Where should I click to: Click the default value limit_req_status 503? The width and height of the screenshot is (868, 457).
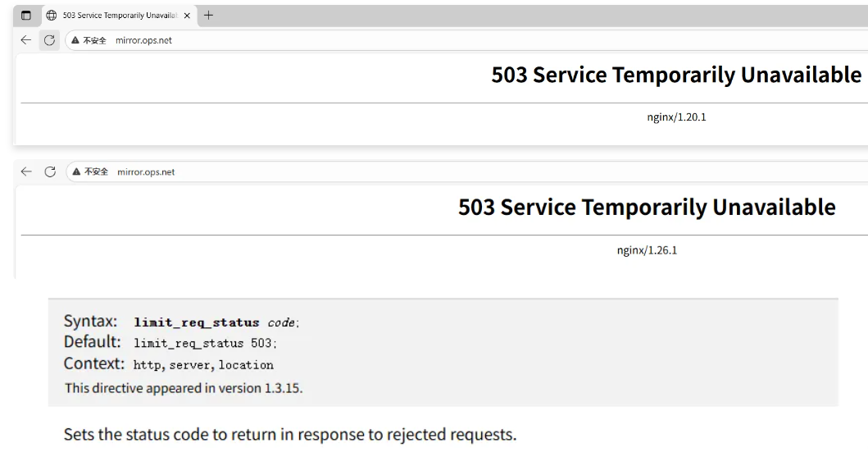211,344
